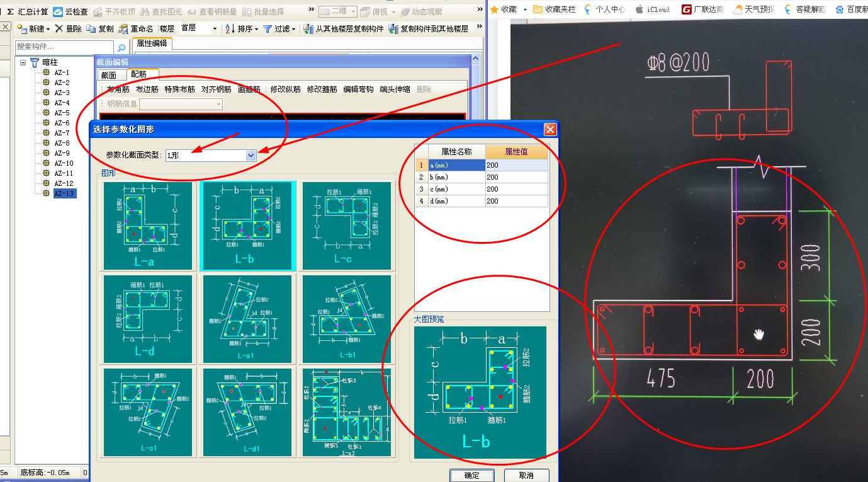Select the L-b1 section thumbnail

tap(346, 318)
